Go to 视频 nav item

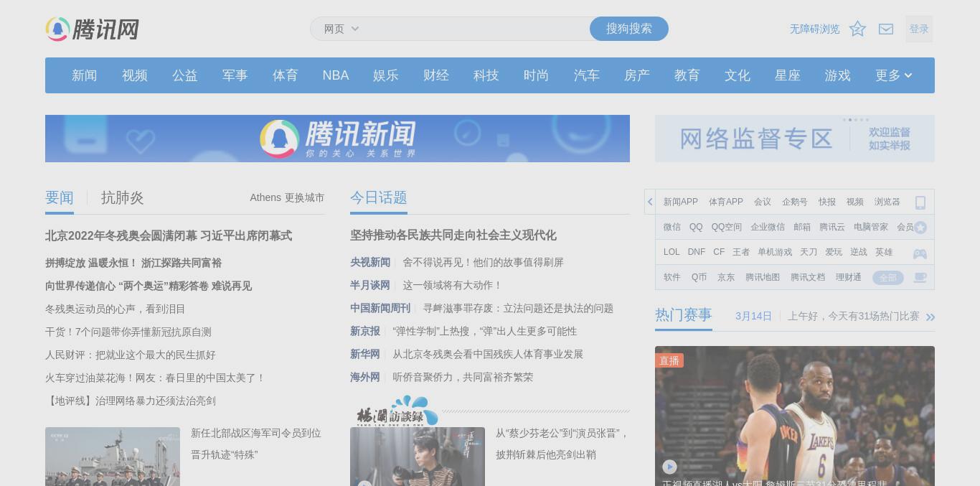[x=135, y=75]
